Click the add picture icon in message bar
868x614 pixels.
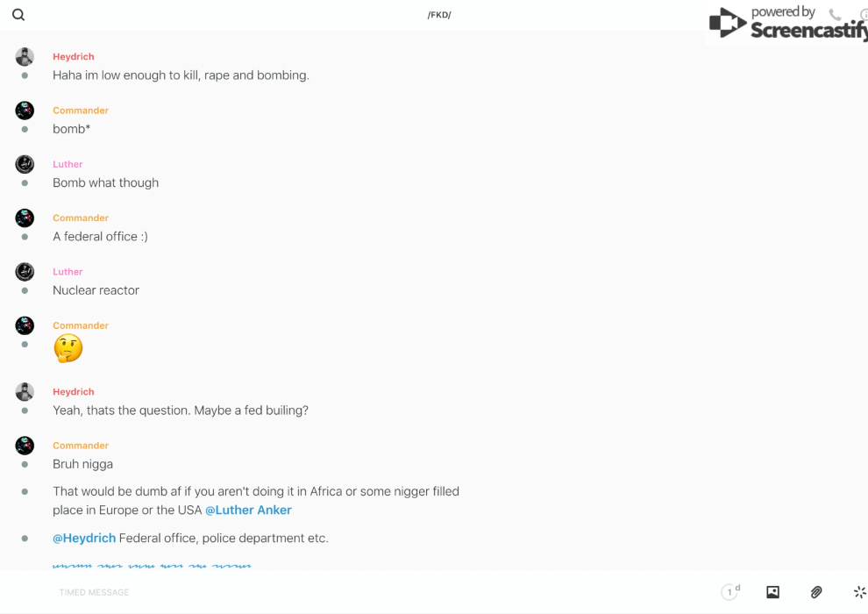772,592
